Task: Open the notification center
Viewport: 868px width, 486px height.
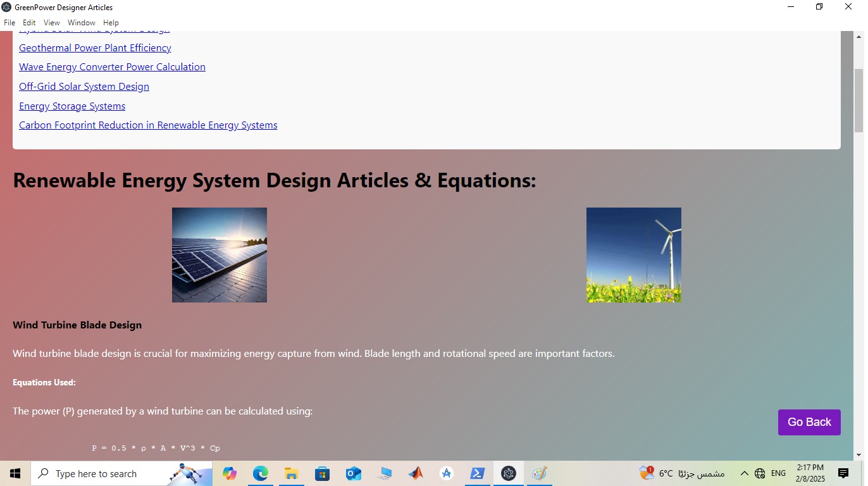Action: [x=843, y=473]
